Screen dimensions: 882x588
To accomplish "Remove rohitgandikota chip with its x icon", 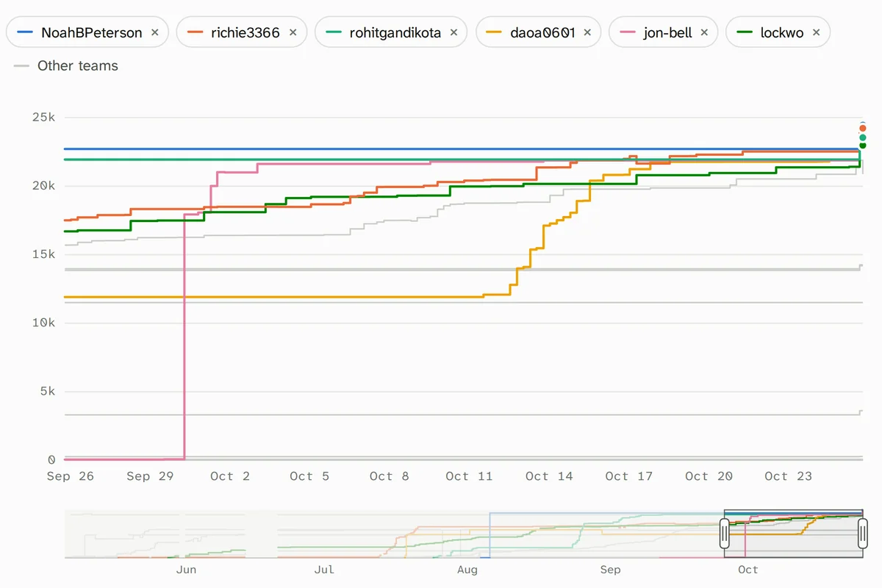I will (453, 32).
